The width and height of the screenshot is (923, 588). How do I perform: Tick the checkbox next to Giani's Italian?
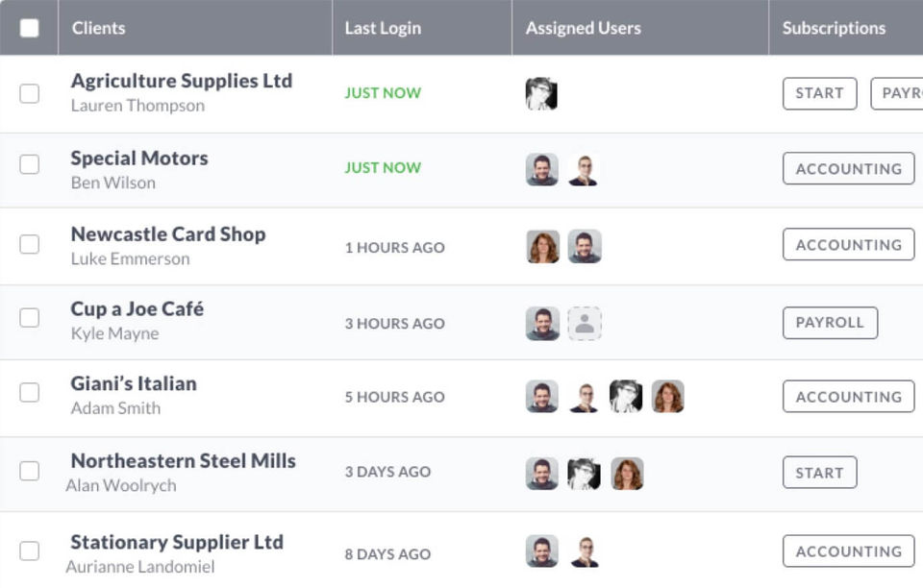30,392
